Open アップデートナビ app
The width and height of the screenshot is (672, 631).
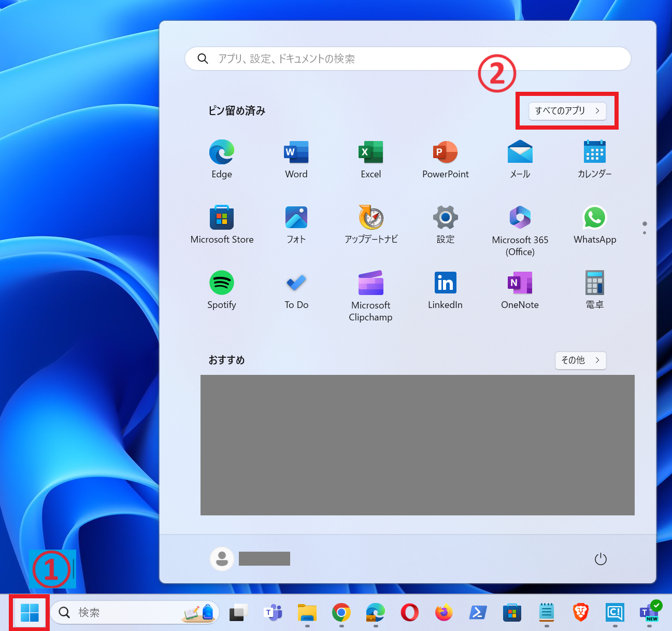click(371, 225)
